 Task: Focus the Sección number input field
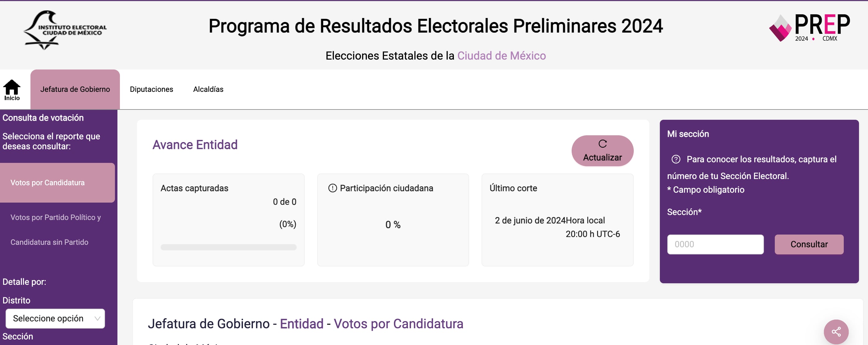point(715,244)
